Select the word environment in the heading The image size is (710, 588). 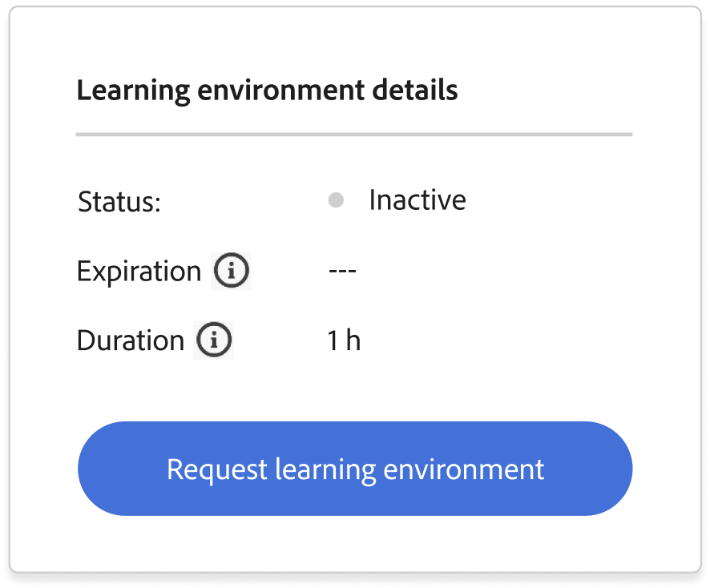pos(281,90)
